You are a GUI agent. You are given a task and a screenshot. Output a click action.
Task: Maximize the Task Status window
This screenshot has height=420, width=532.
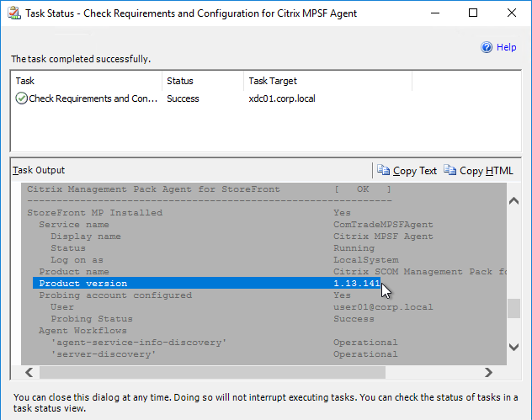(x=473, y=13)
